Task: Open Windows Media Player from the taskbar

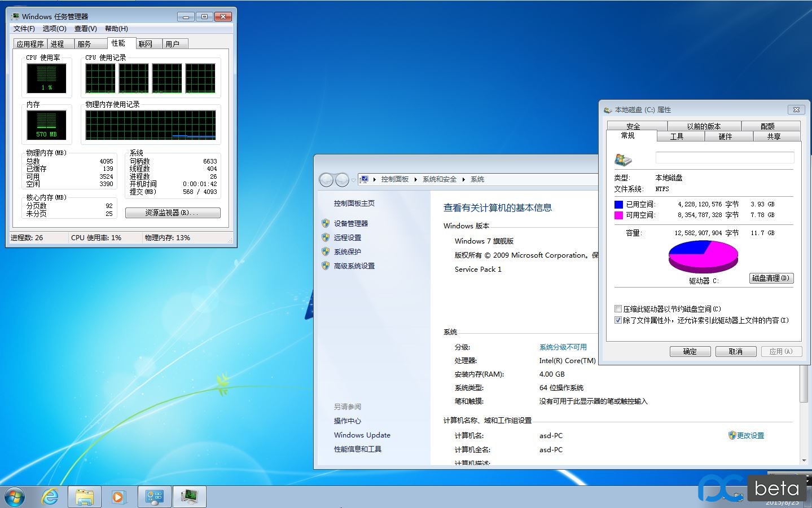Action: point(118,496)
